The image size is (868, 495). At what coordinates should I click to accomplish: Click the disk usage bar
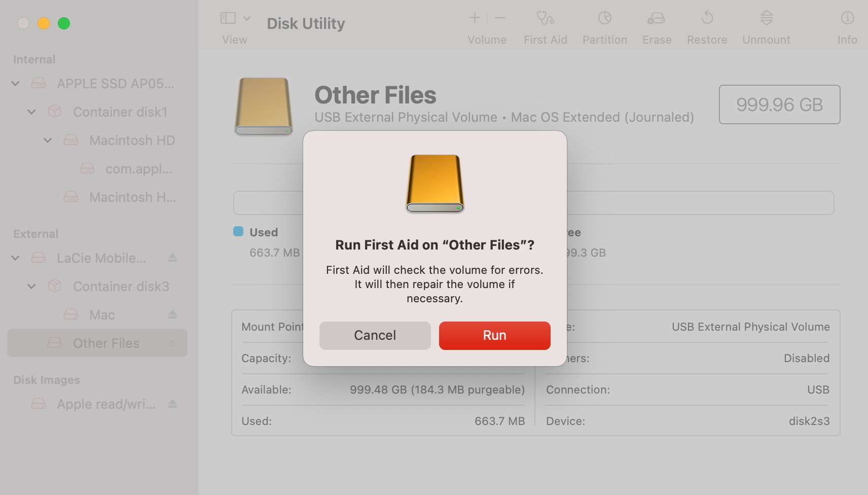pyautogui.click(x=533, y=203)
